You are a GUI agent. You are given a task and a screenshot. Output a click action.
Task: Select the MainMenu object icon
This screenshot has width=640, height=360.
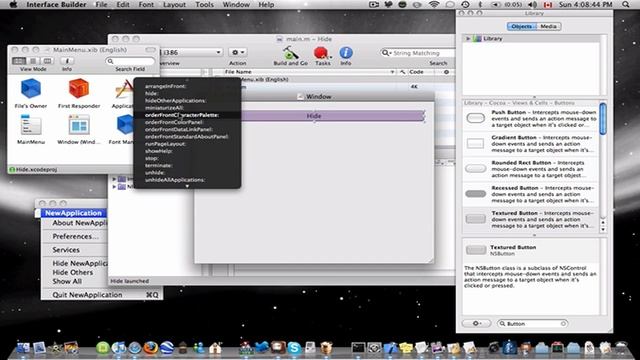click(x=31, y=125)
